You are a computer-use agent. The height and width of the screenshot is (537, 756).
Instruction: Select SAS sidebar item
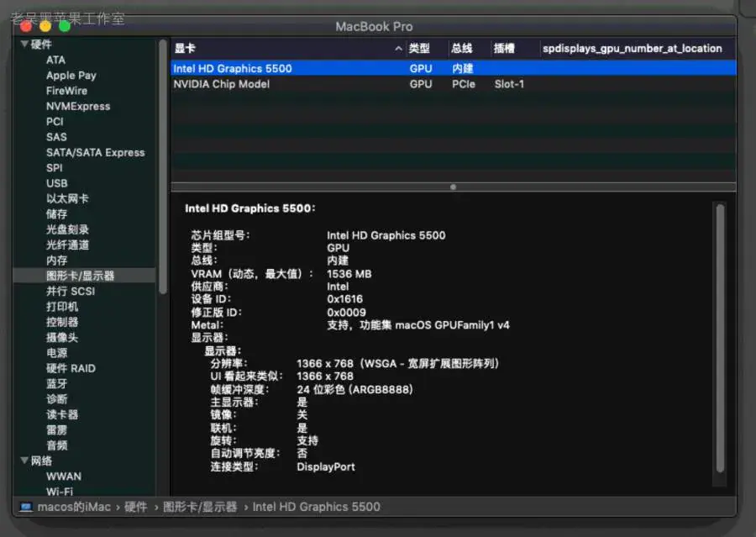tap(56, 137)
